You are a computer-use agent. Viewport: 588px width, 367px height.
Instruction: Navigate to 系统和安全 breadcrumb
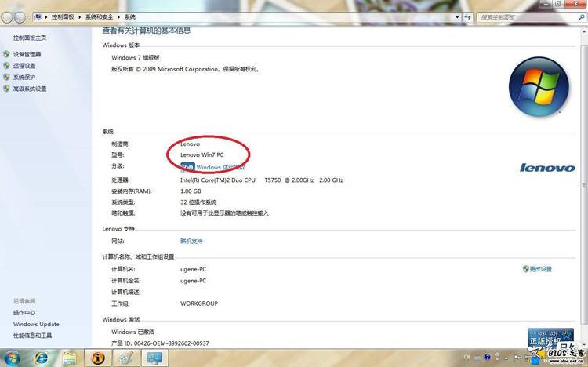coord(99,17)
